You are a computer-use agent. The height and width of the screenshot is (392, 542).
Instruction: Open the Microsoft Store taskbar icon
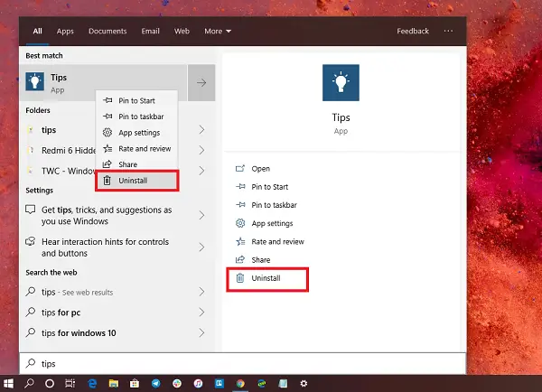coord(135,383)
